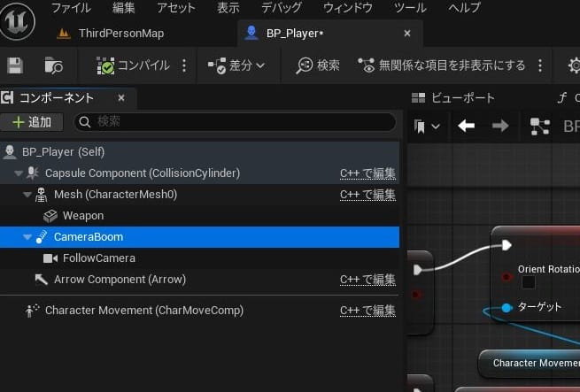
Task: Click the 検索 find button in toolbar
Action: coord(318,65)
